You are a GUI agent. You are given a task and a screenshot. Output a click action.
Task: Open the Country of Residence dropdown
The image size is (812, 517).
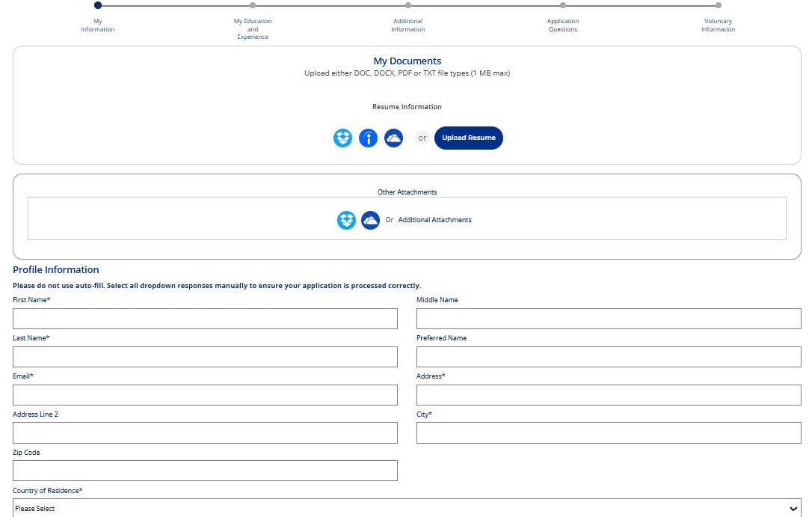(x=407, y=508)
